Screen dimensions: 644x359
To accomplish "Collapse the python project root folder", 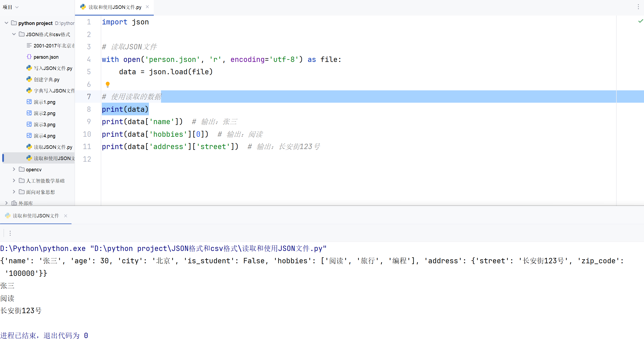I will 6,23.
